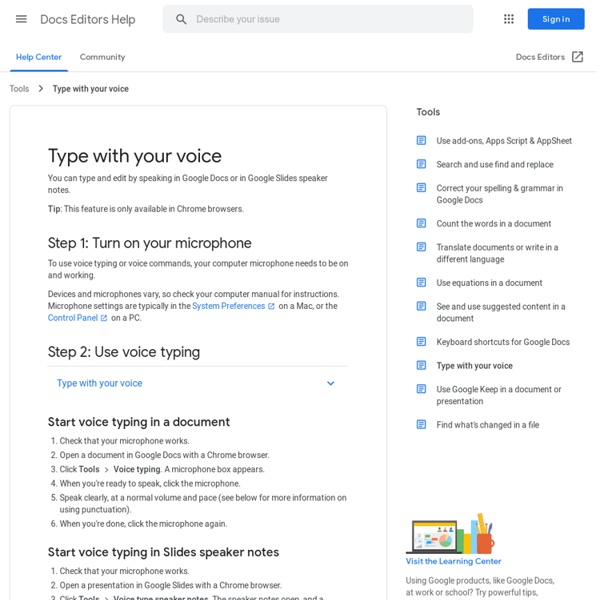Click the Step 2: Use voice typing heading
The image size is (600, 600).
tap(124, 352)
